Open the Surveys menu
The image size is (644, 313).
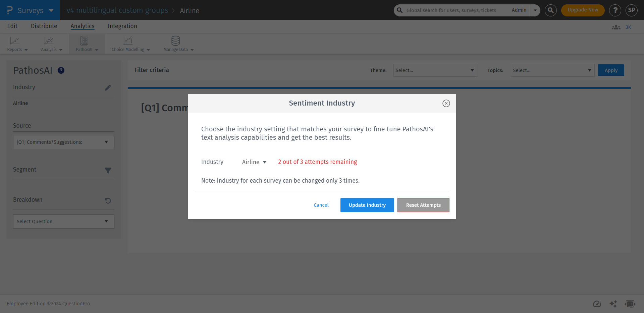(x=30, y=10)
